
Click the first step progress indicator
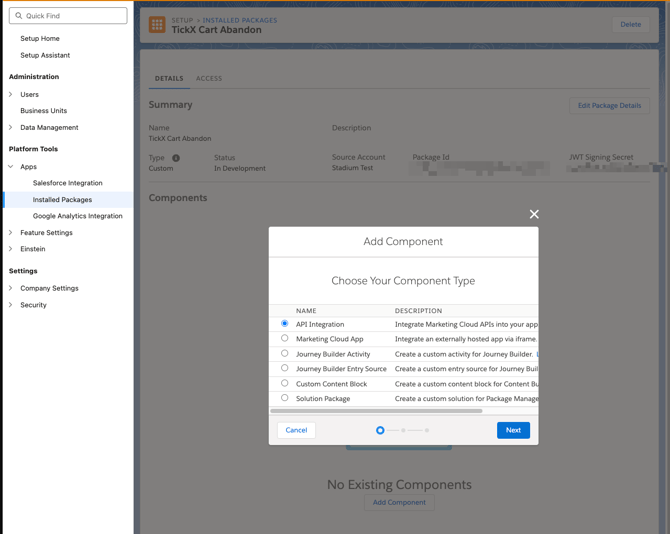[380, 430]
